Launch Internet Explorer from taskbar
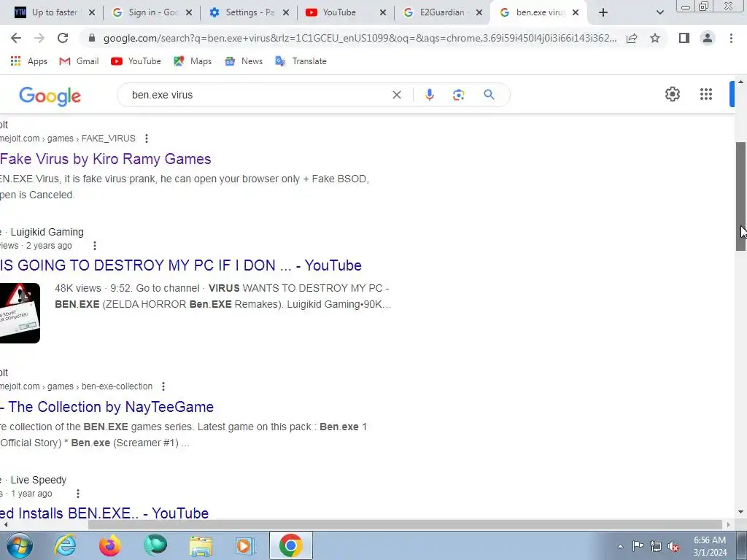This screenshot has width=747, height=560. tap(65, 545)
